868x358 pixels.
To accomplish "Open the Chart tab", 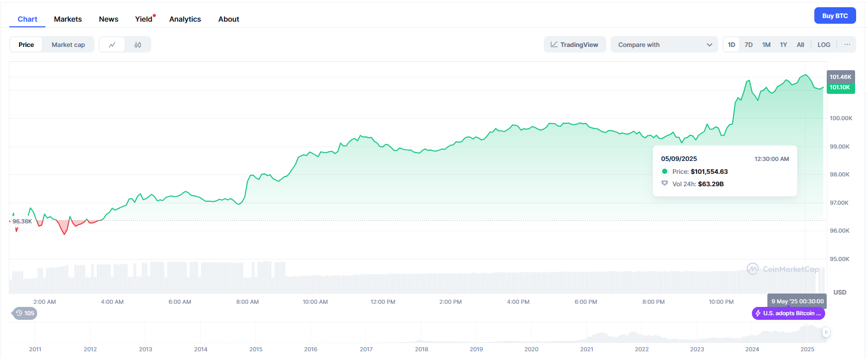I will [x=27, y=19].
